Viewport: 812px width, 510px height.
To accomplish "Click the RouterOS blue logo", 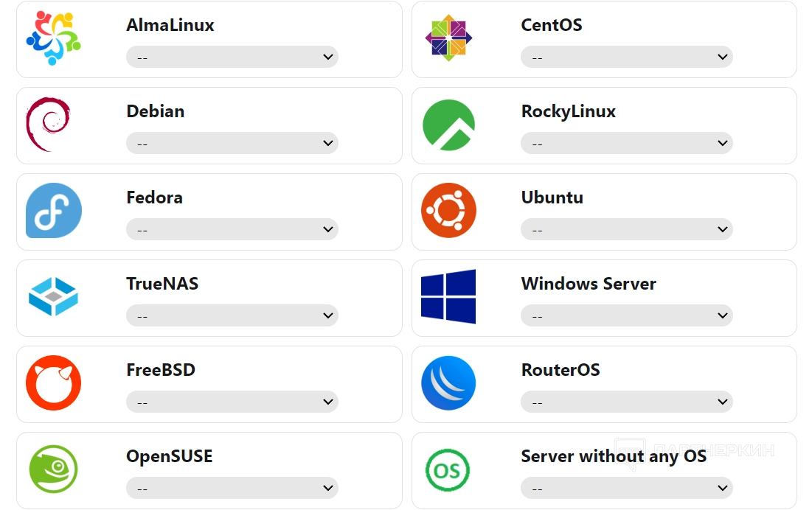I will tap(448, 383).
